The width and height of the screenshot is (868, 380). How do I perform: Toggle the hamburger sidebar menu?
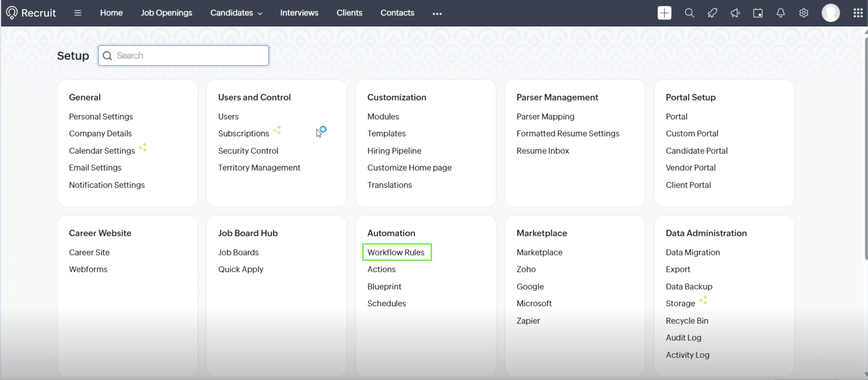coord(78,13)
